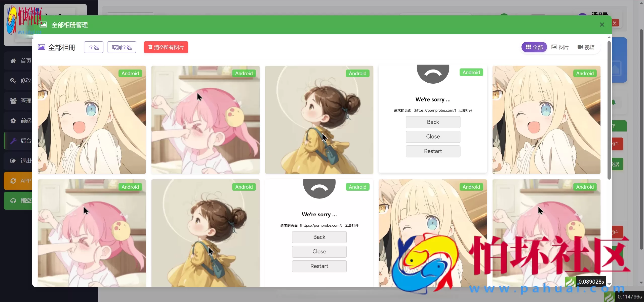Click the users group icon in sidebar

click(13, 101)
